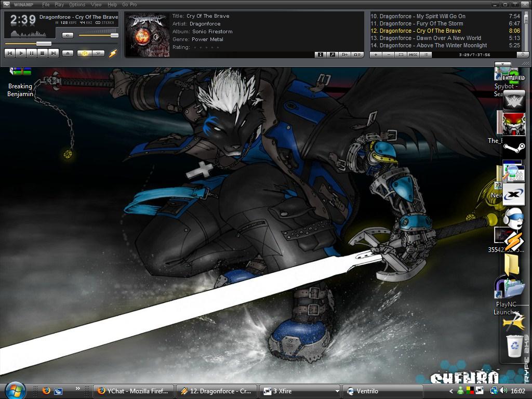This screenshot has height=399, width=532.
Task: Click the Go Pro menu item
Action: click(129, 4)
